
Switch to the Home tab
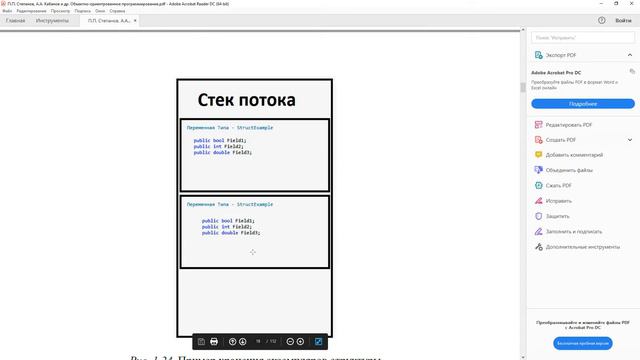click(x=16, y=20)
